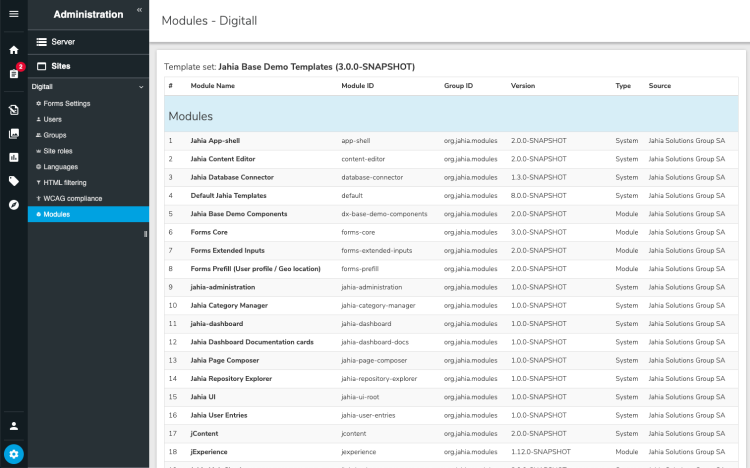Screen dimensions: 750x468
Task: Click Jahia User Entries module name
Action: tap(219, 415)
